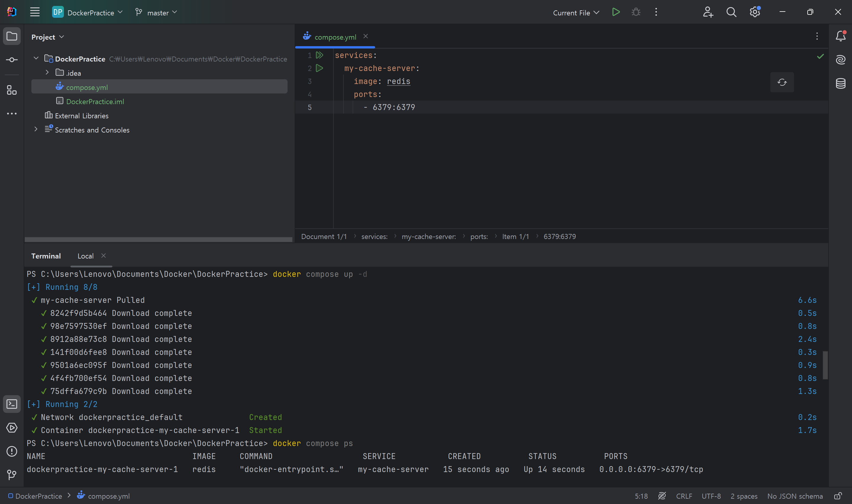Debug the current file
The image size is (852, 504).
click(636, 12)
